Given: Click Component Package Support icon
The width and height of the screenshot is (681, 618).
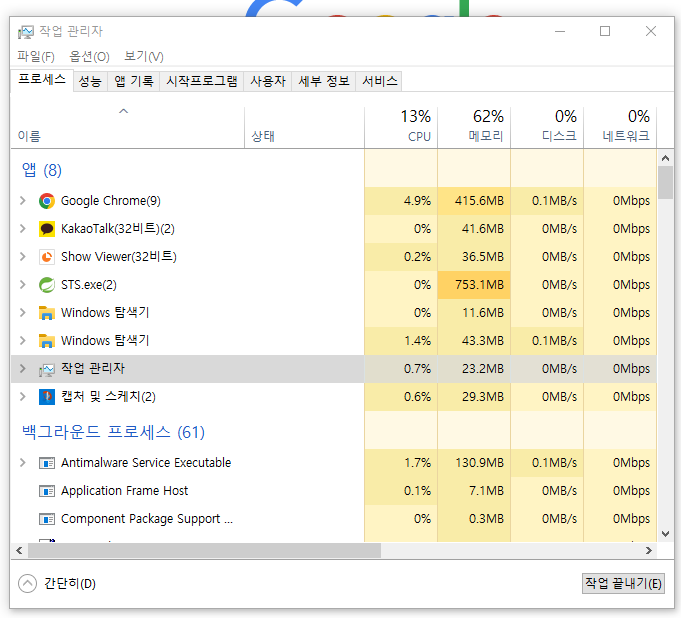Looking at the screenshot, I should pyautogui.click(x=46, y=519).
